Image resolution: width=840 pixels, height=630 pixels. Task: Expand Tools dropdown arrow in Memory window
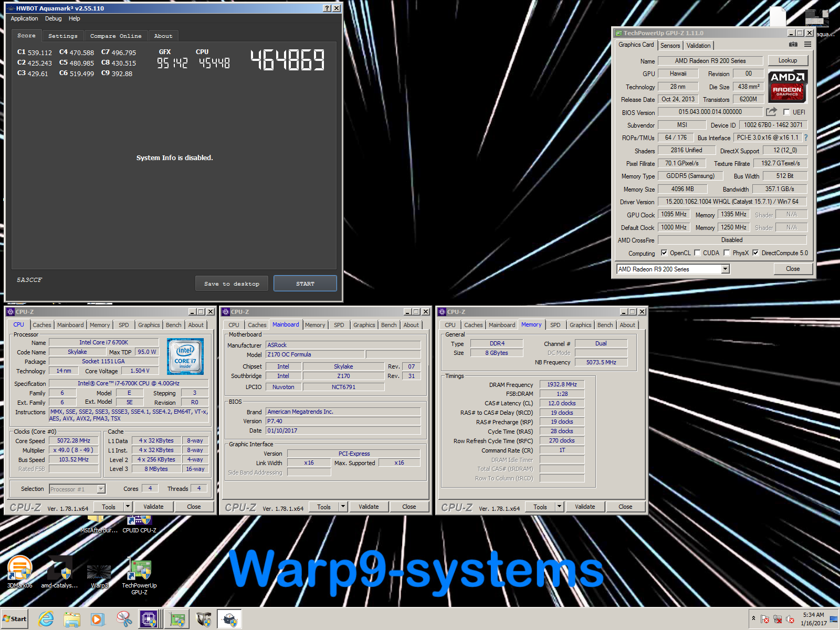click(x=559, y=507)
